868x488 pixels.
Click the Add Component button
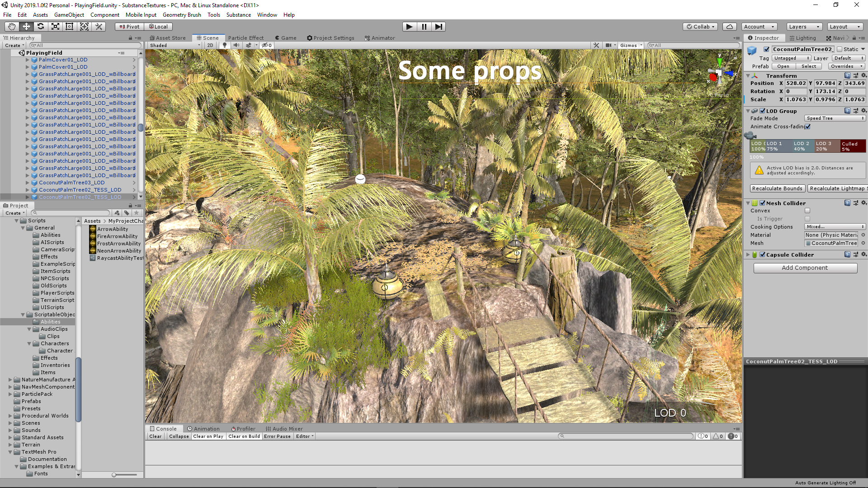(x=805, y=268)
